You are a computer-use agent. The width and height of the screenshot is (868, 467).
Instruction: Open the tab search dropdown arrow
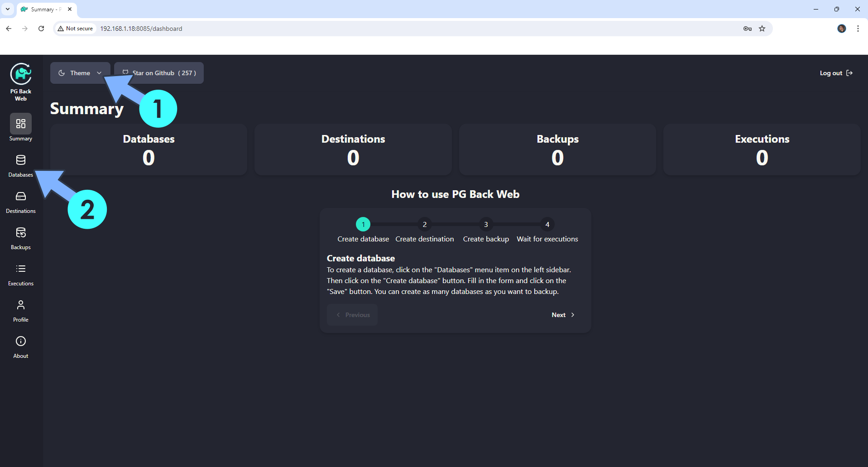(8, 9)
